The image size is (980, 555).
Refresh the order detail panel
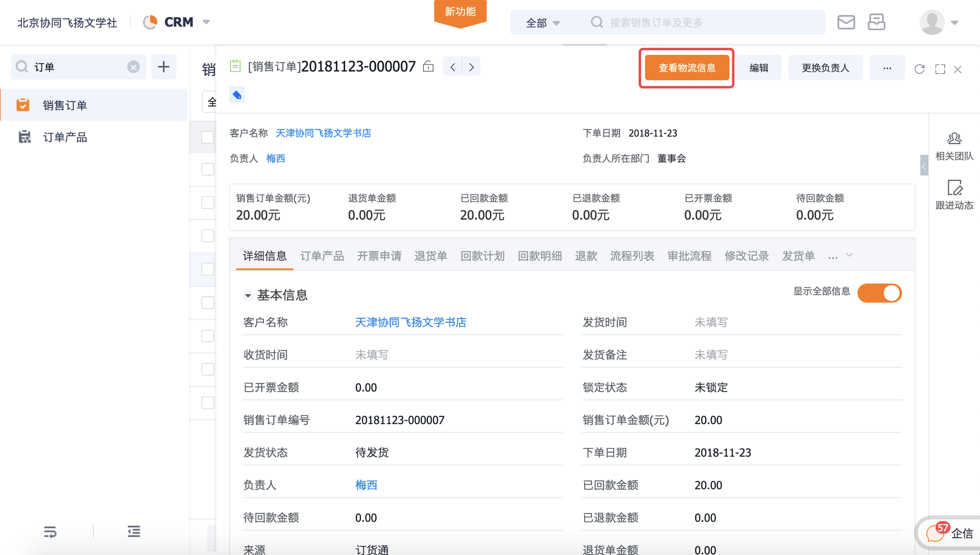[x=919, y=69]
